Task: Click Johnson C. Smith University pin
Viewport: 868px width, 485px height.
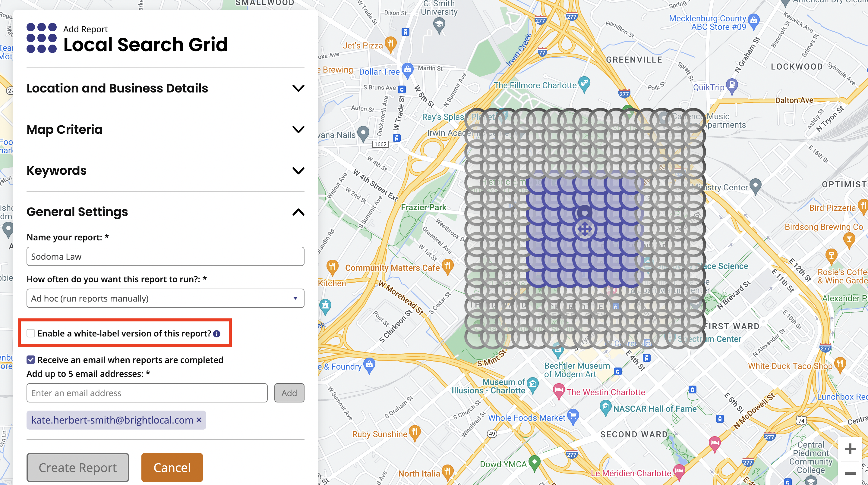Action: [x=439, y=26]
